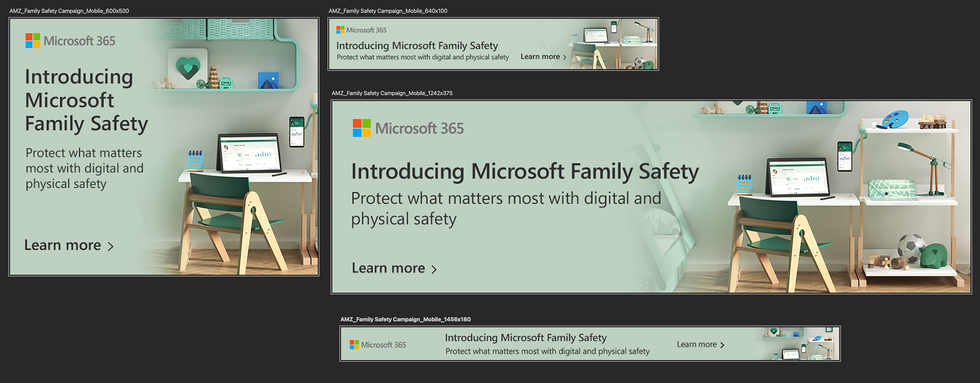
Task: Click 'Microsoft 365' wordmark in 1242x375 banner
Action: point(420,128)
